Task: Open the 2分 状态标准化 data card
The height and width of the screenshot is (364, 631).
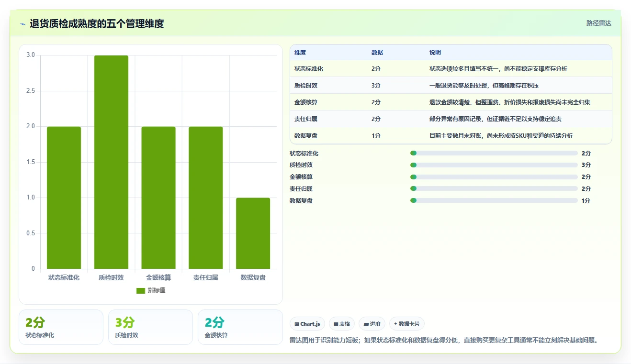Action: [61, 327]
